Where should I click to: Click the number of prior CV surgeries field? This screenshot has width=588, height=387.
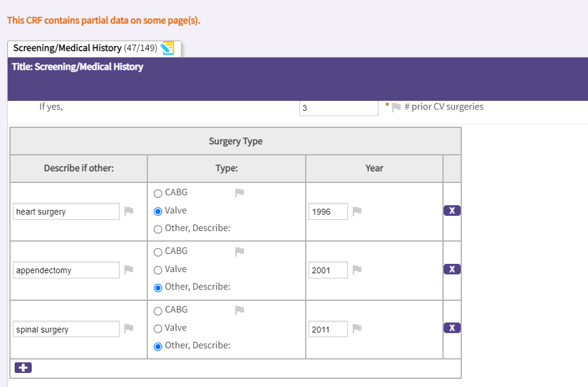coord(338,108)
